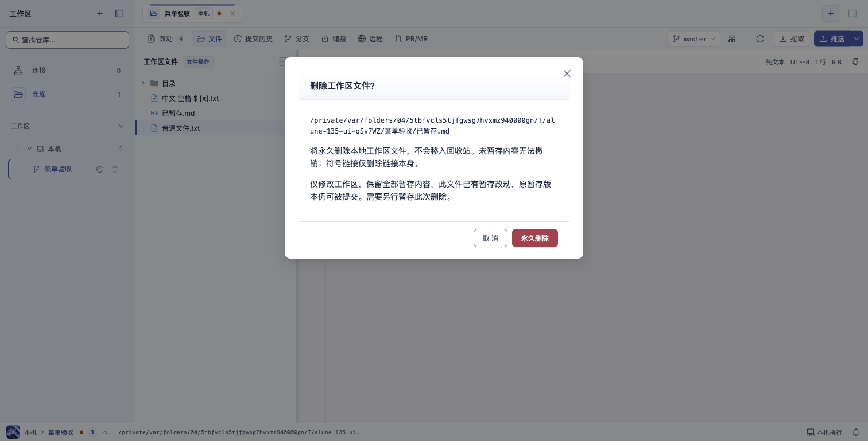Viewport: 868px width, 441px height.
Task: Open the master branch dropdown
Action: 693,39
